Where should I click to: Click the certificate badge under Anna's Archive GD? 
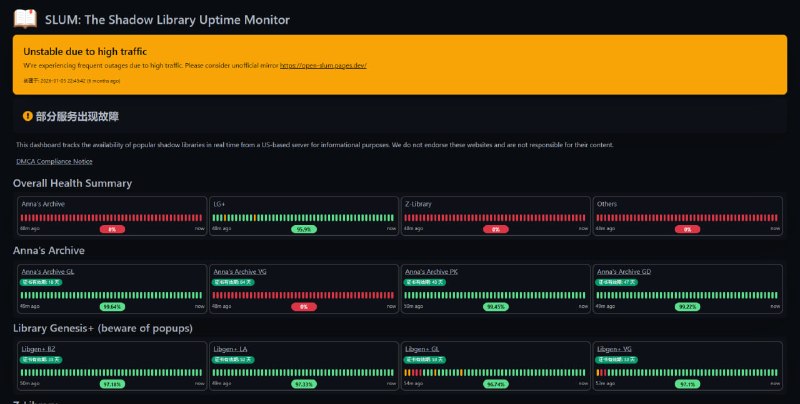click(617, 282)
